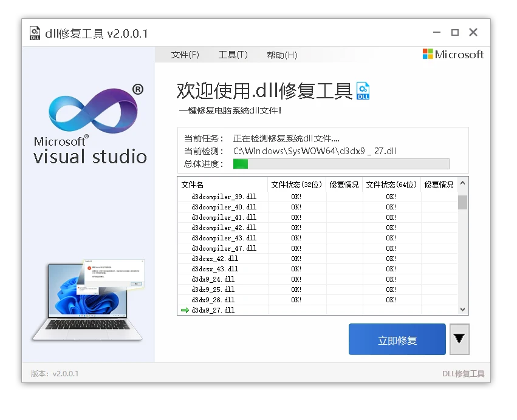
Task: Click DLL修复工具 text at bottom right
Action: tap(464, 373)
